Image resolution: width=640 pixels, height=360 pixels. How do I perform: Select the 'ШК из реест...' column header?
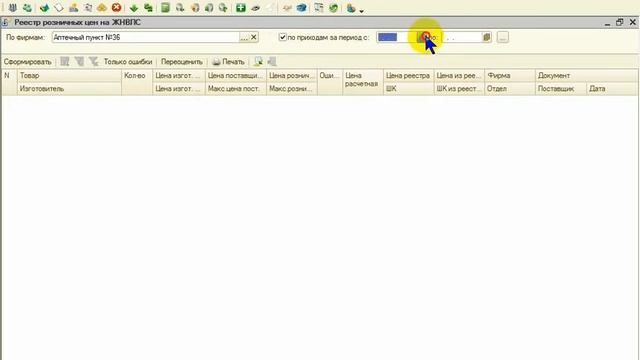coord(459,89)
